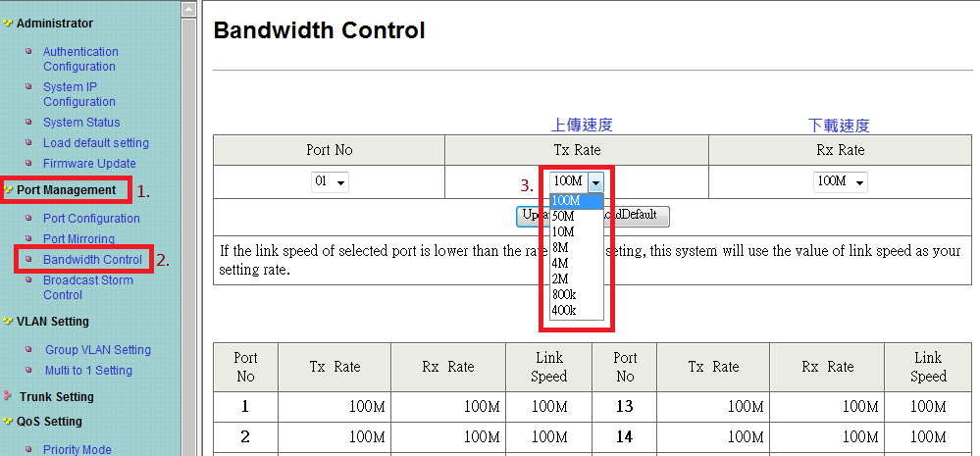Click the bullet icon beside Administrator
The height and width of the screenshot is (456, 980).
(x=8, y=24)
